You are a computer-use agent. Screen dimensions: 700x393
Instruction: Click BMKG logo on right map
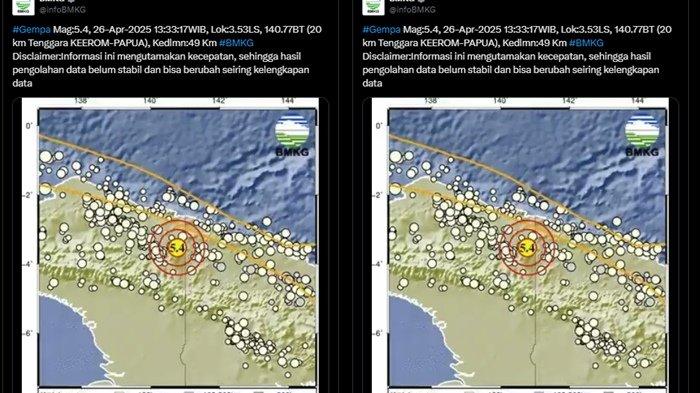pos(642,136)
